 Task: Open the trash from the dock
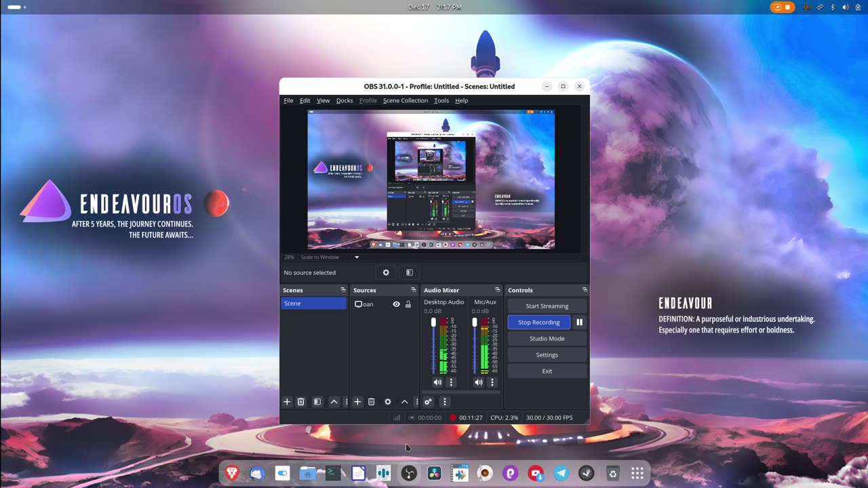[x=612, y=473]
